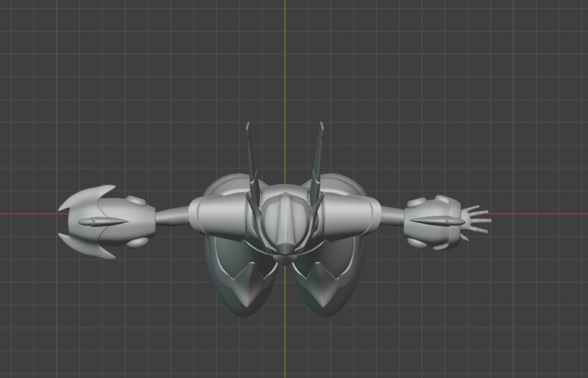588x378 pixels.
Task: Select the right antenna horn on the model
Action: pos(317,163)
